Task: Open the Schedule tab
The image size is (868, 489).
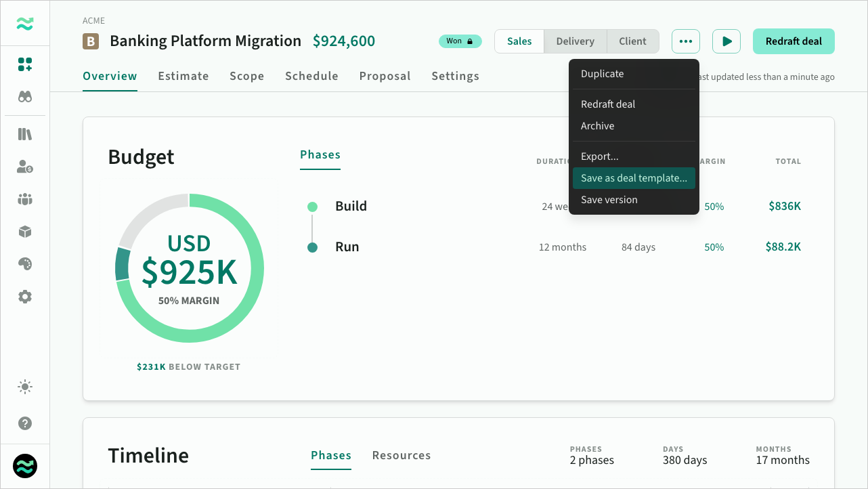Action: 311,77
